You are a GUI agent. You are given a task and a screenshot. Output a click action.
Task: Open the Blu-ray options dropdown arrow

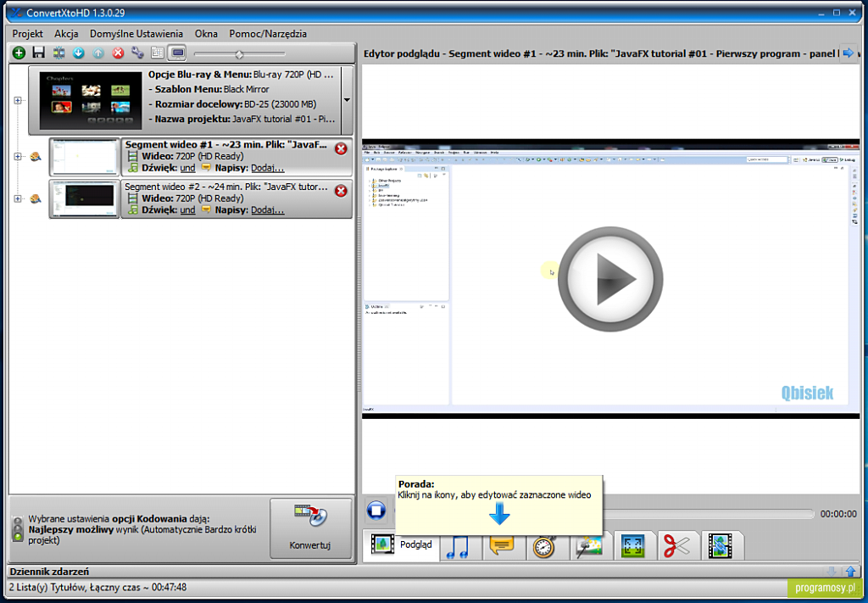click(347, 100)
